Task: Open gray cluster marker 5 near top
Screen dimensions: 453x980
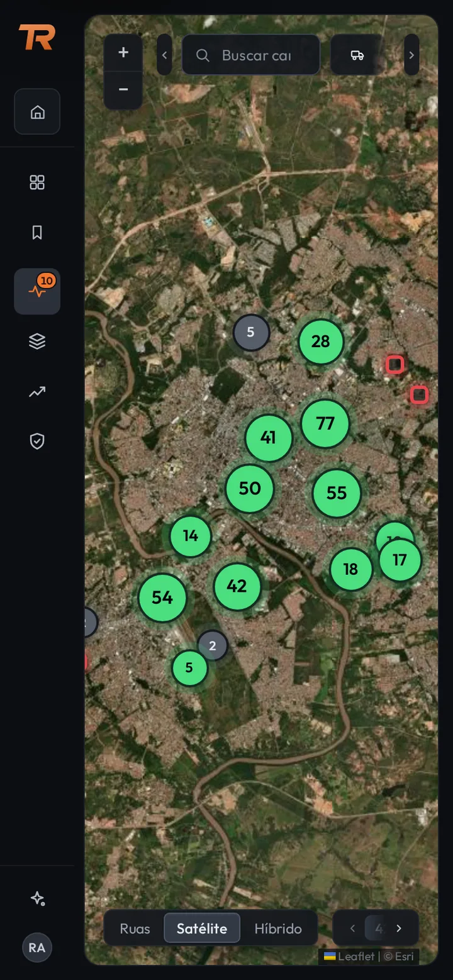Action: pyautogui.click(x=251, y=333)
